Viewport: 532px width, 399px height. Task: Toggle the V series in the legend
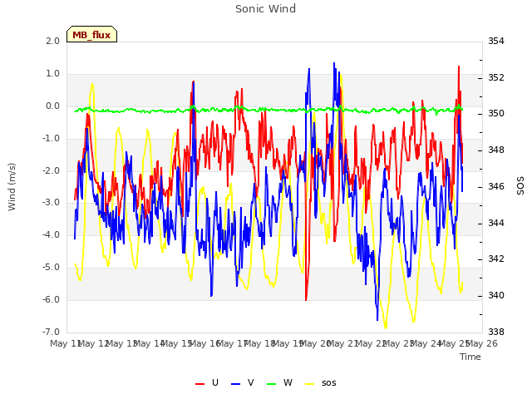point(242,382)
